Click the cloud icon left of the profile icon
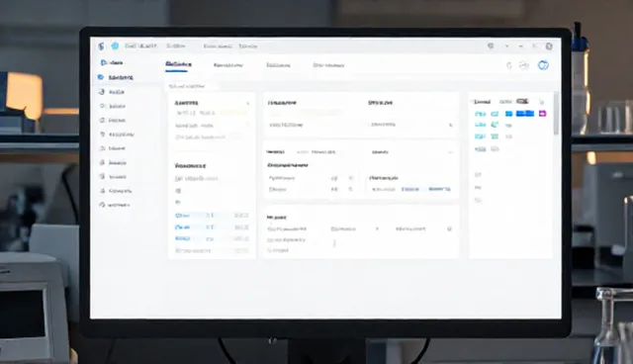 point(524,65)
